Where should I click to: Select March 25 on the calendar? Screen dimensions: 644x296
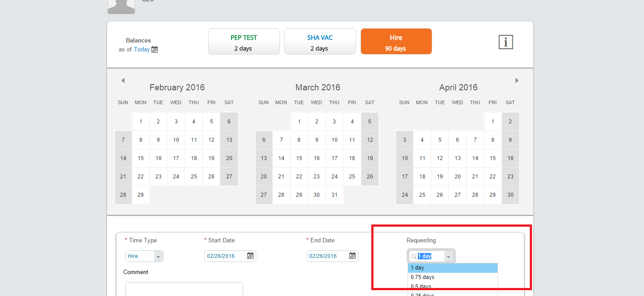pos(352,177)
